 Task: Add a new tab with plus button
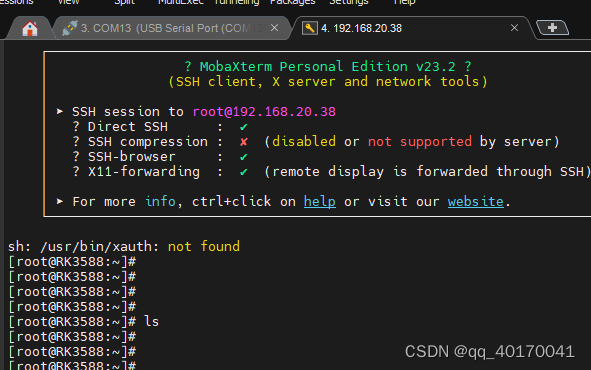552,28
